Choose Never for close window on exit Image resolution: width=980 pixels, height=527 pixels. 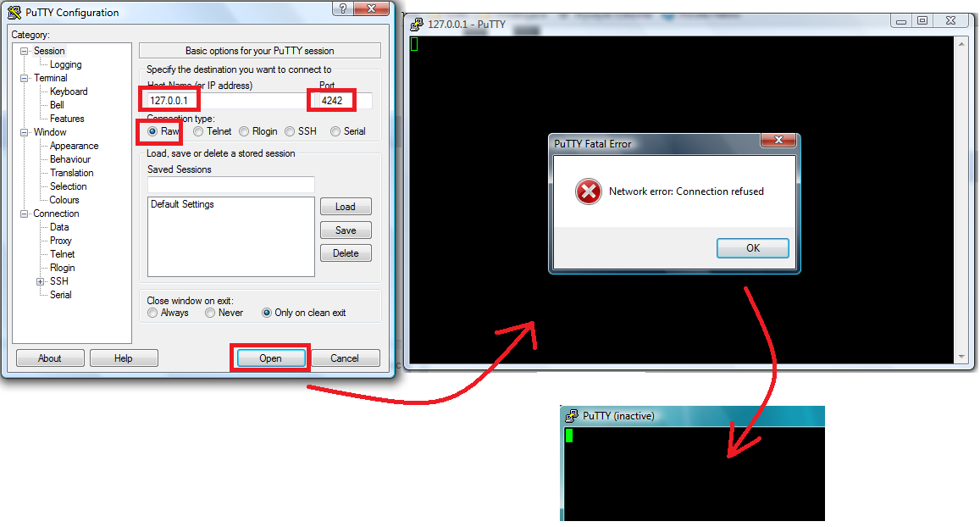tap(210, 313)
